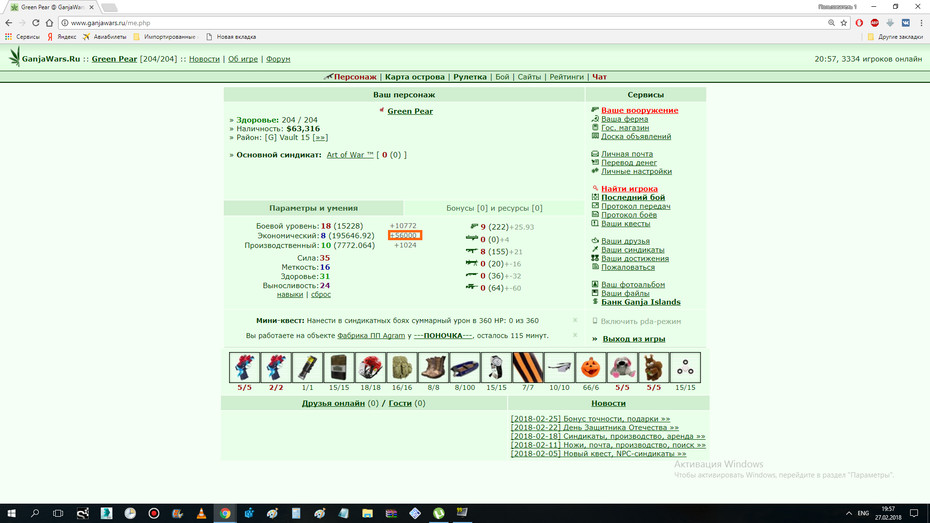Open the 8/100 inflatable boat item
Viewport: 930px width, 523px height.
464,367
